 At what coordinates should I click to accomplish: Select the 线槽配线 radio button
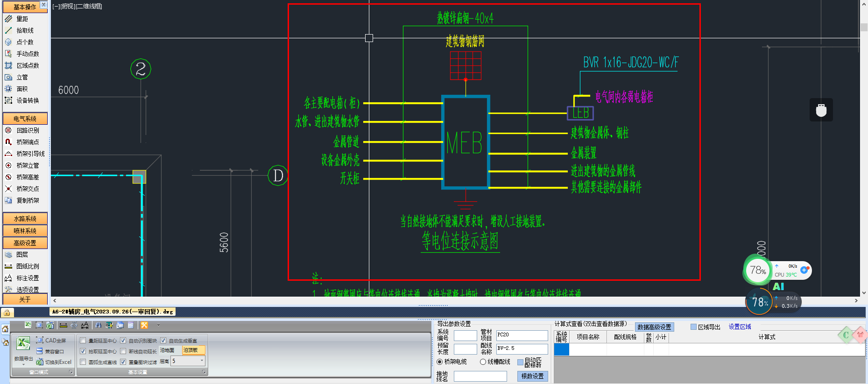tap(483, 362)
